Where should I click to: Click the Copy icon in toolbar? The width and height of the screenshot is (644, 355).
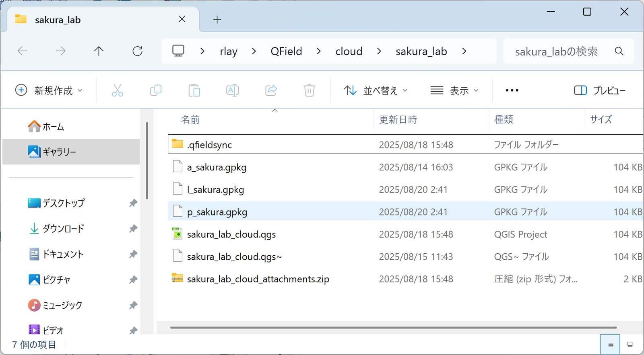point(156,90)
